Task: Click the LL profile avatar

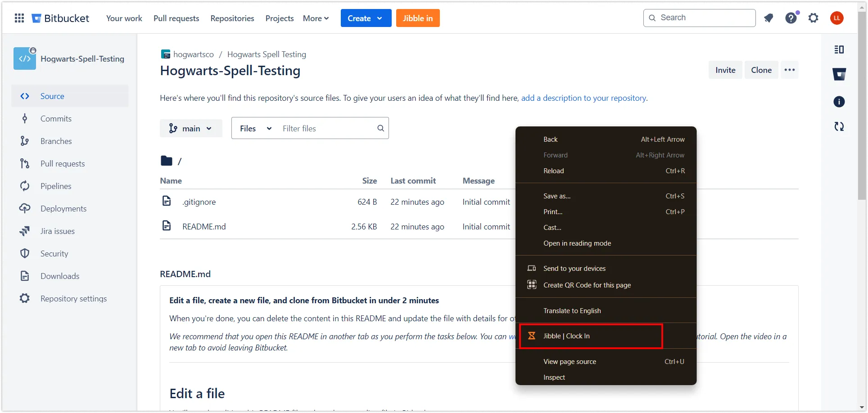Action: click(x=836, y=18)
